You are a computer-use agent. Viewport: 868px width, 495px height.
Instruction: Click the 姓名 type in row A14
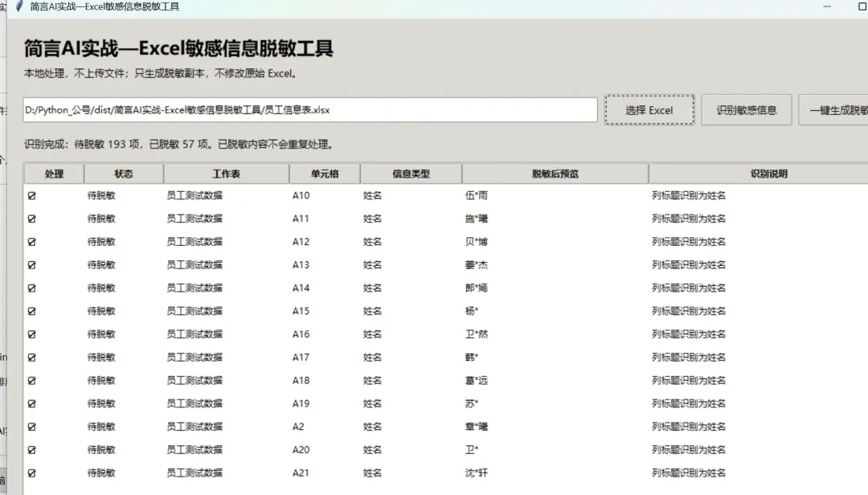click(x=373, y=288)
